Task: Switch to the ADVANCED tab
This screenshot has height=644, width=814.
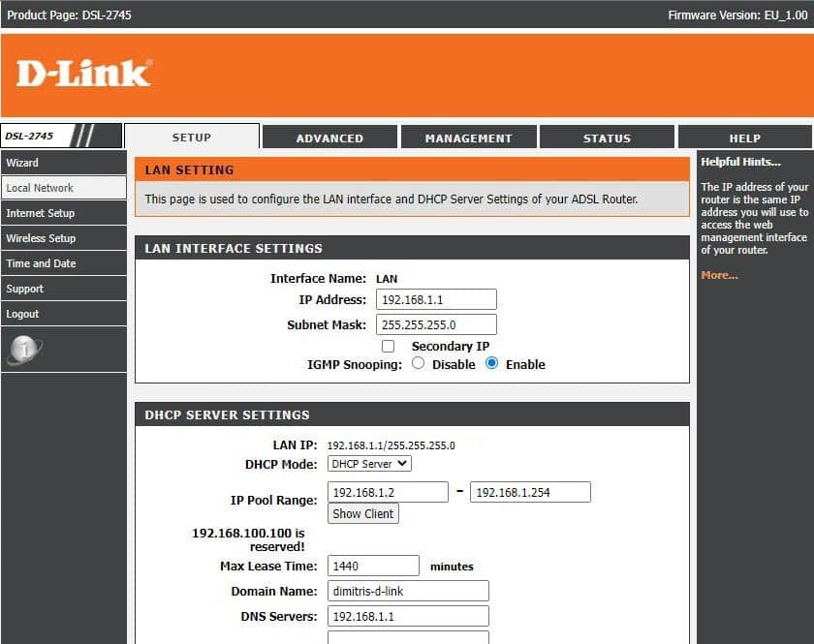Action: click(x=329, y=137)
